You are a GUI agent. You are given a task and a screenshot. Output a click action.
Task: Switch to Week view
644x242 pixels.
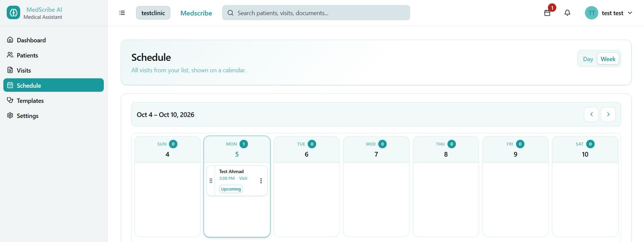tap(608, 59)
